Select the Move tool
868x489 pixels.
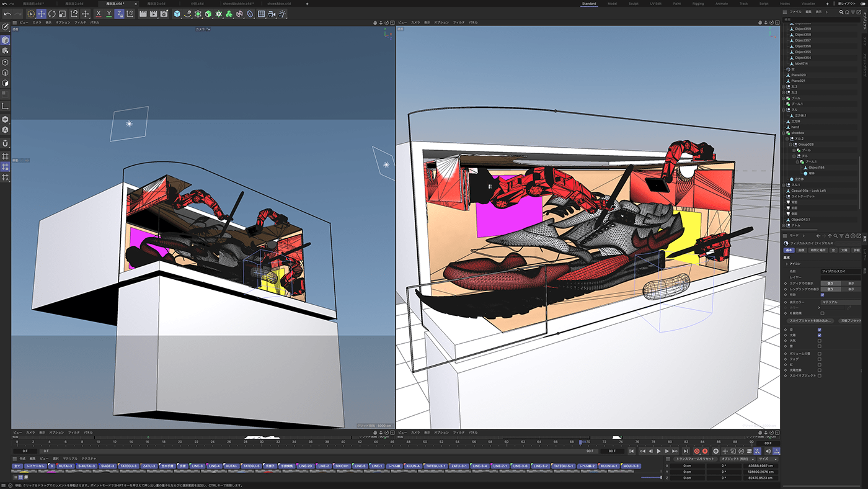[42, 14]
